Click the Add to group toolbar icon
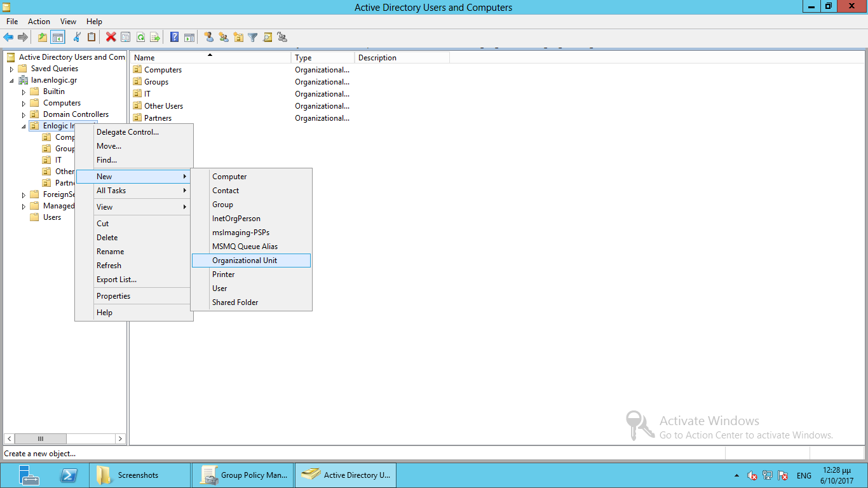Screen dimensions: 868x488 point(282,37)
